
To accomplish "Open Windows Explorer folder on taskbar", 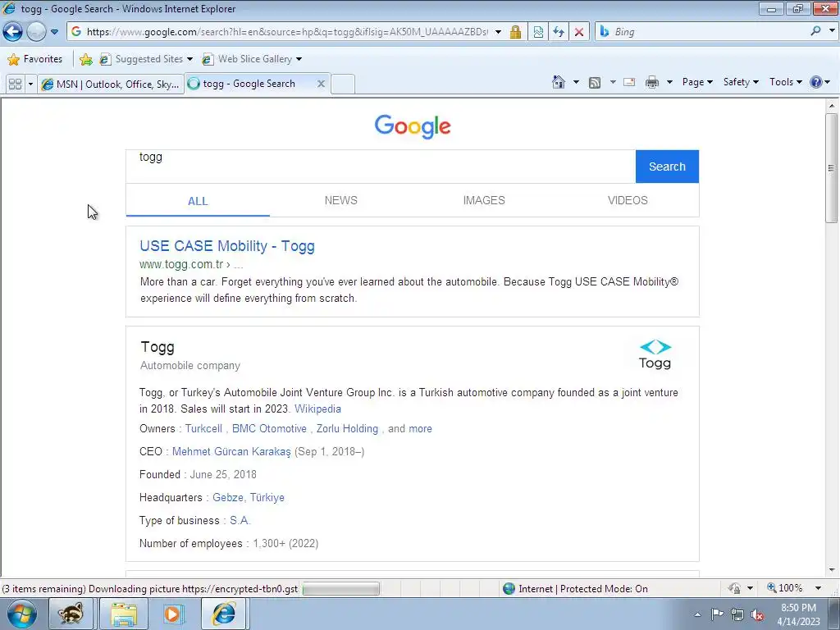I will (x=125, y=614).
